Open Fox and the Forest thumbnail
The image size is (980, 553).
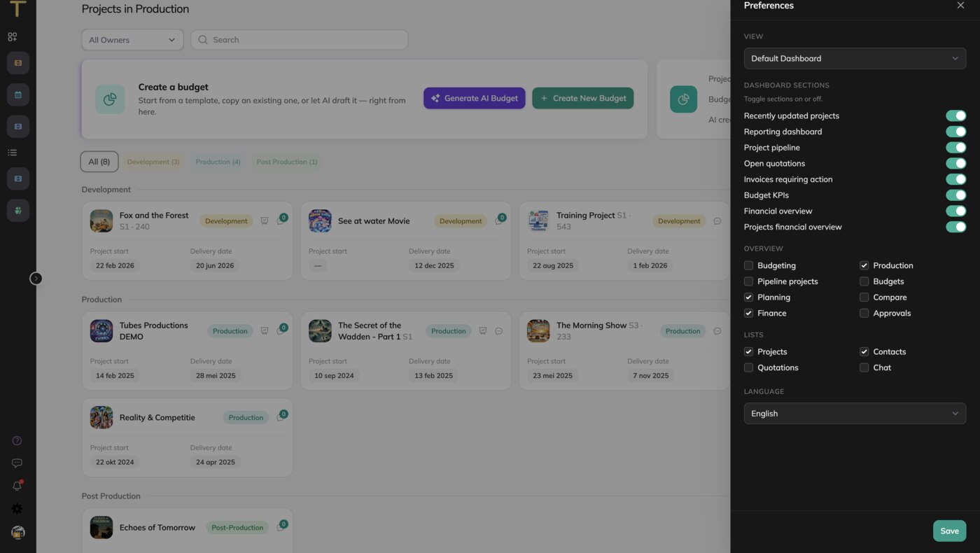pyautogui.click(x=101, y=220)
